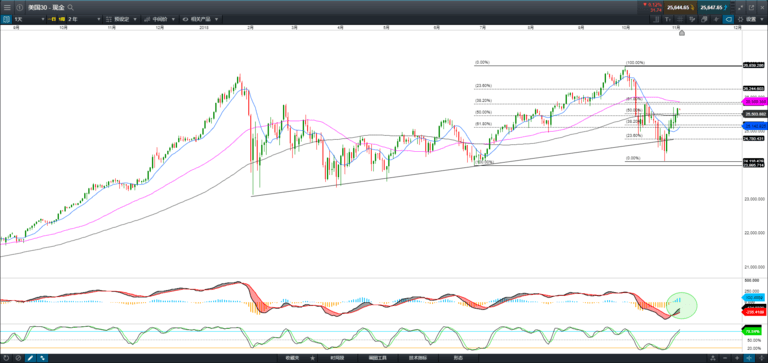Click the black top Fibonacci price label
This screenshot has height=363, width=768.
point(754,65)
